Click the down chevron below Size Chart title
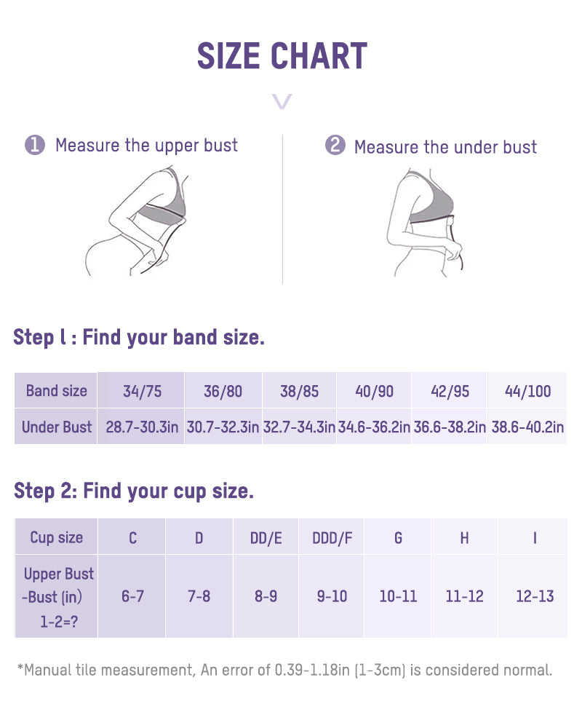The image size is (582, 728). [x=282, y=101]
